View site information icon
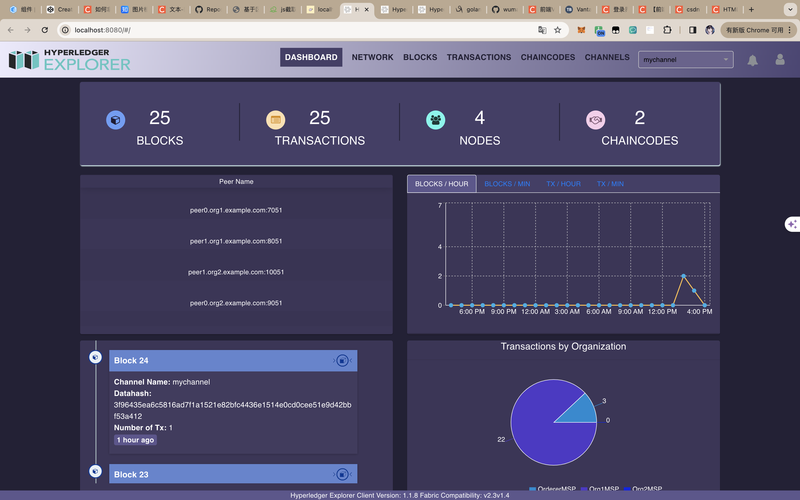Image resolution: width=800 pixels, height=500 pixels. tap(65, 30)
